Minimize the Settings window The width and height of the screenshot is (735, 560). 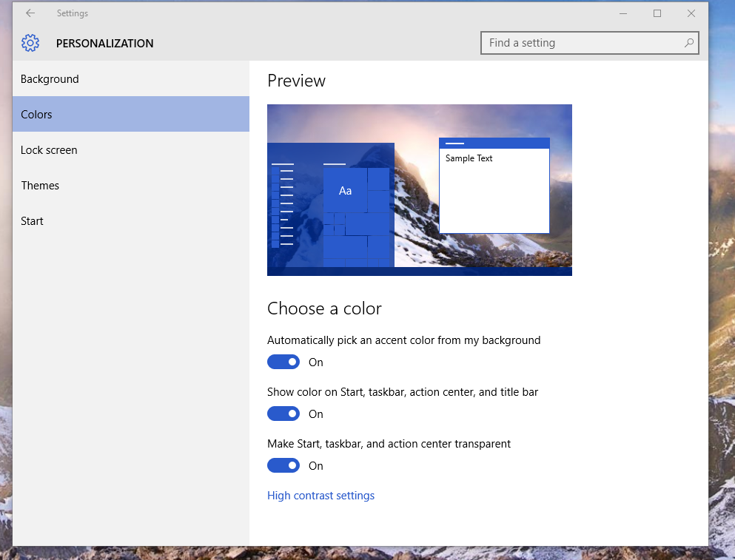623,13
